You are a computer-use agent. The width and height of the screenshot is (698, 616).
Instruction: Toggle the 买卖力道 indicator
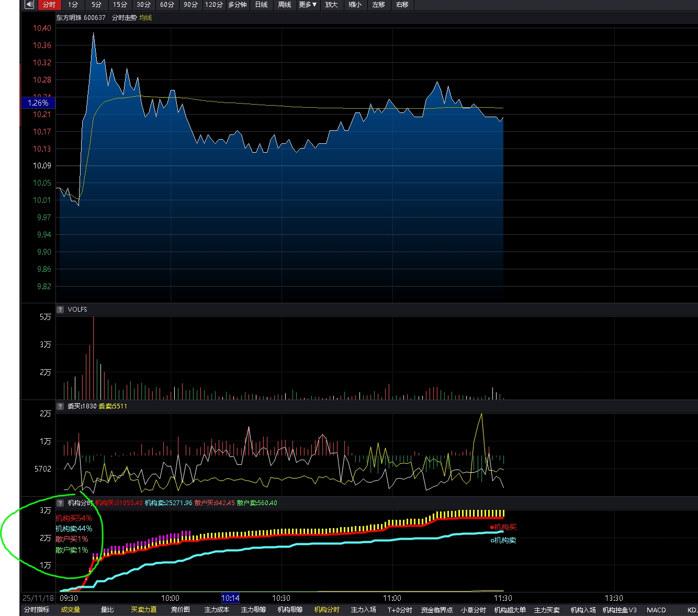[x=143, y=610]
